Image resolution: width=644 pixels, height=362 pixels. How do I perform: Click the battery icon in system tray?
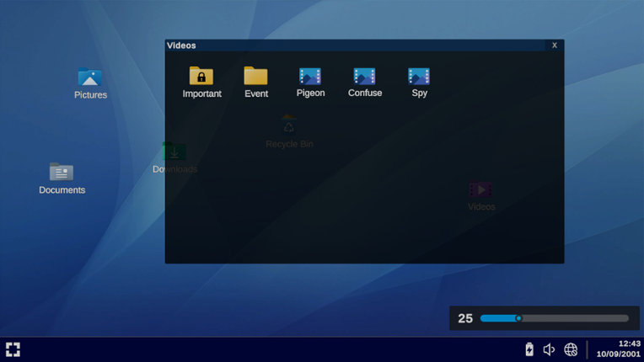pos(529,349)
